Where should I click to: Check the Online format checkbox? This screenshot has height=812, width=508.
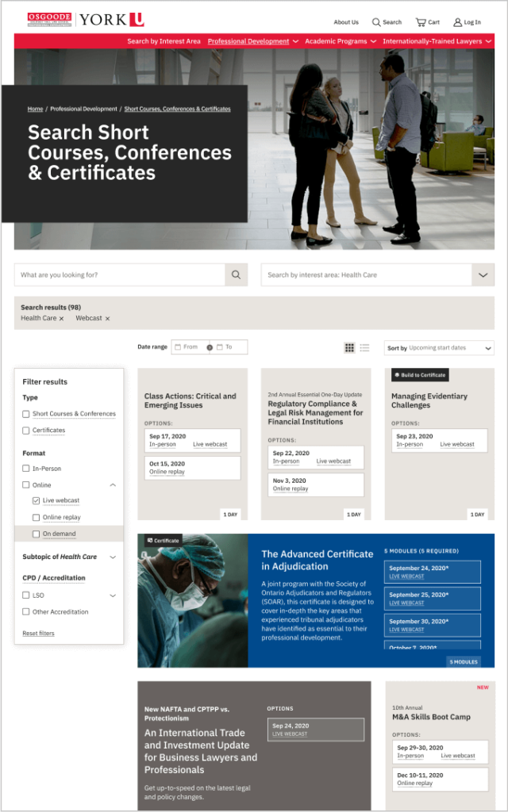click(26, 485)
